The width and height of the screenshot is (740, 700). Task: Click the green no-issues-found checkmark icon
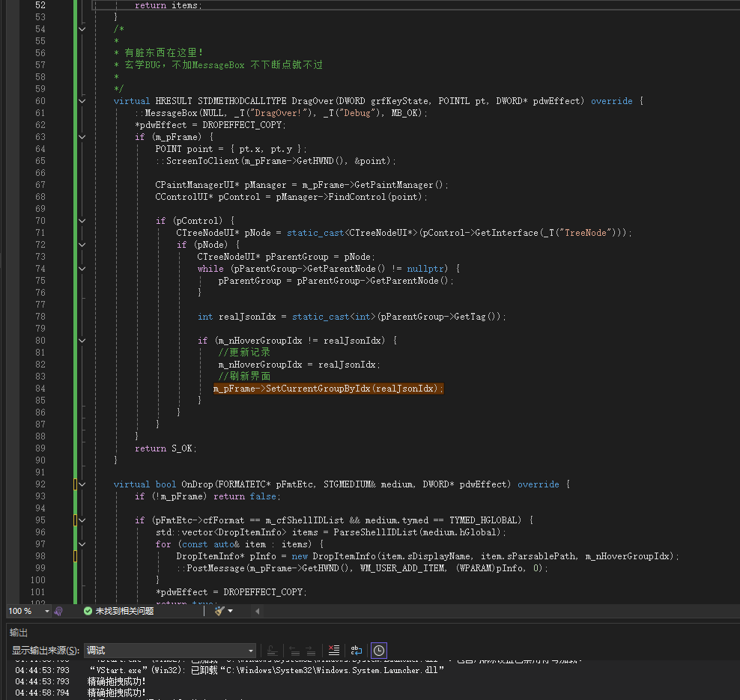click(x=88, y=612)
